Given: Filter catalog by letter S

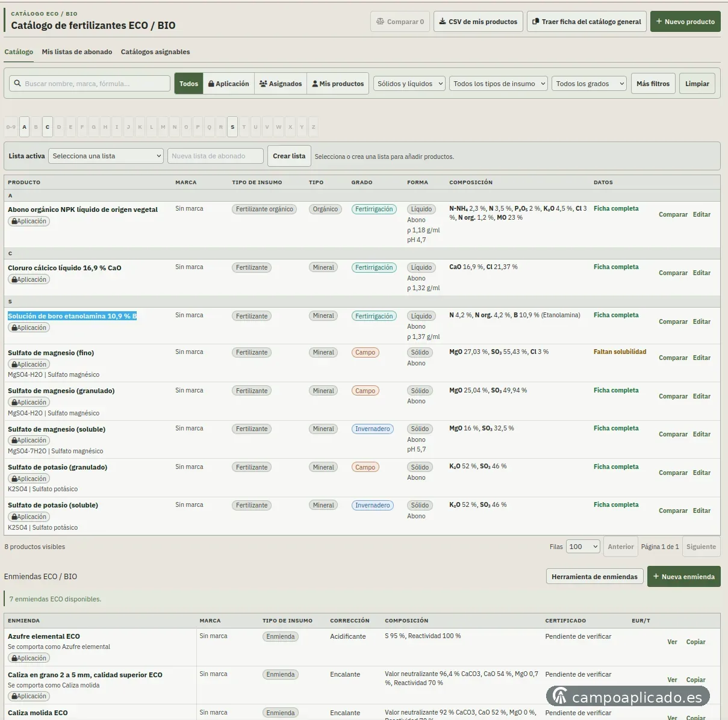Looking at the screenshot, I should [x=232, y=127].
